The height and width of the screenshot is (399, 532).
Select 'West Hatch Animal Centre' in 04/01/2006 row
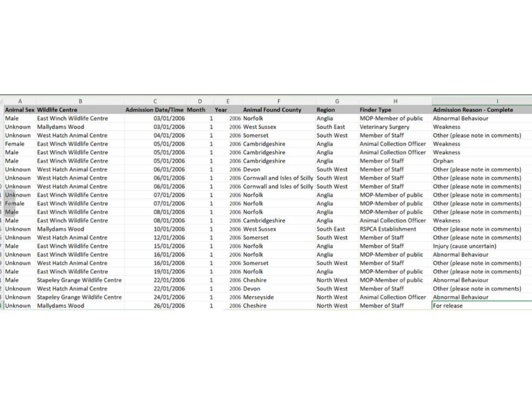click(80, 135)
